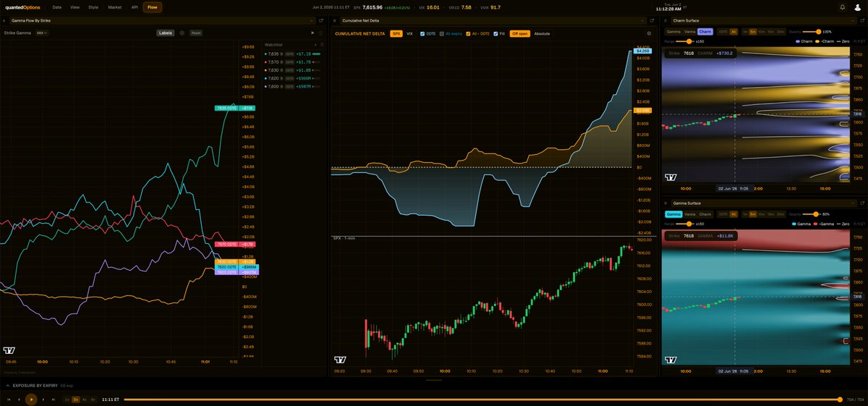Viewport: 868px width, 406px height.
Task: Open Strike Gamma chart settings gear
Action: 182,33
